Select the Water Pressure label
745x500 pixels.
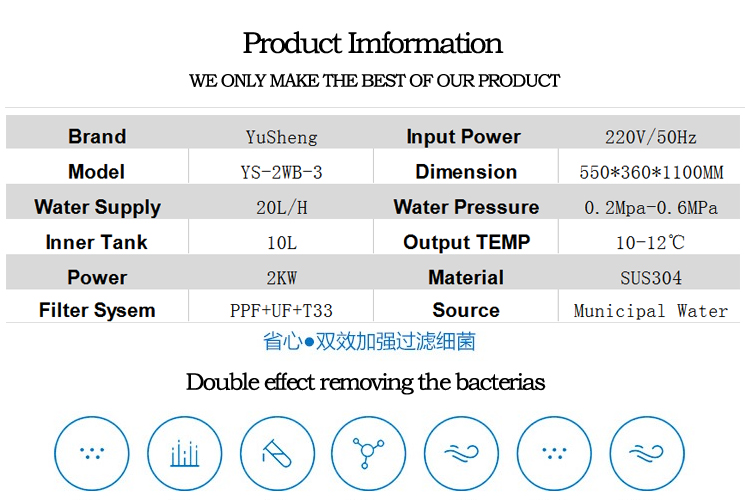(466, 207)
